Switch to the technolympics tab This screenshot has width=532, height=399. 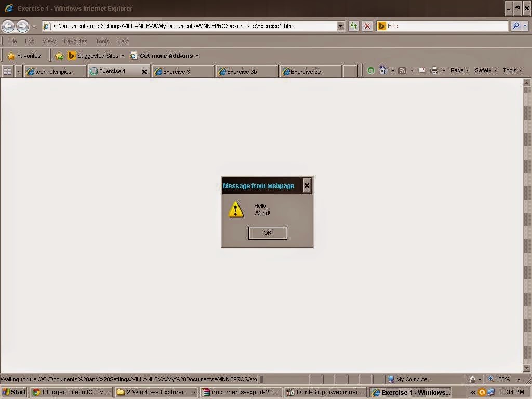[x=55, y=72]
